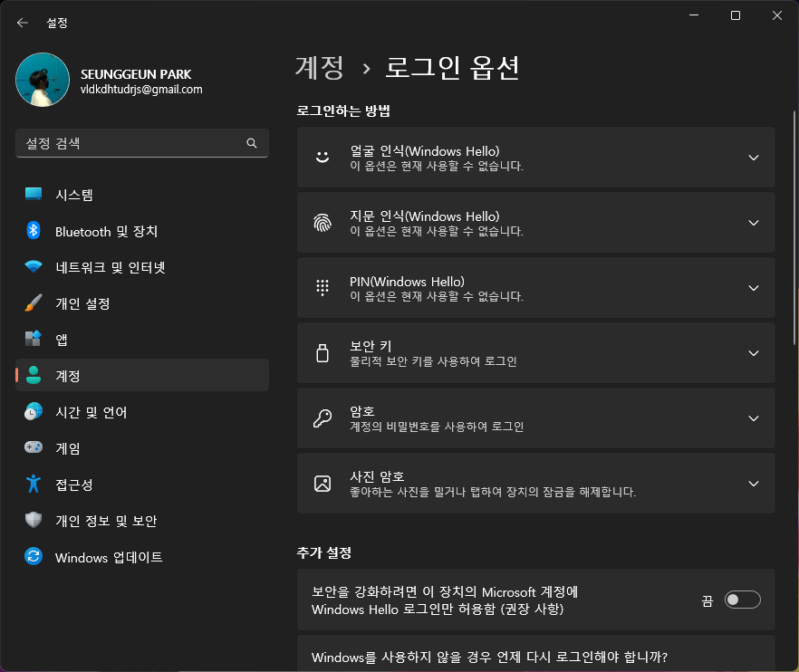The height and width of the screenshot is (672, 799).
Task: Maximize the 설정 window
Action: pyautogui.click(x=736, y=15)
